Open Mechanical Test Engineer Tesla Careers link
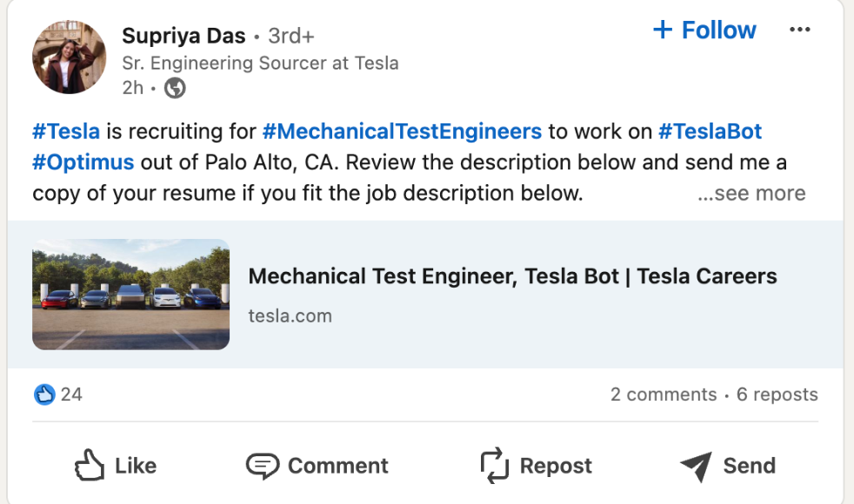 coord(512,276)
